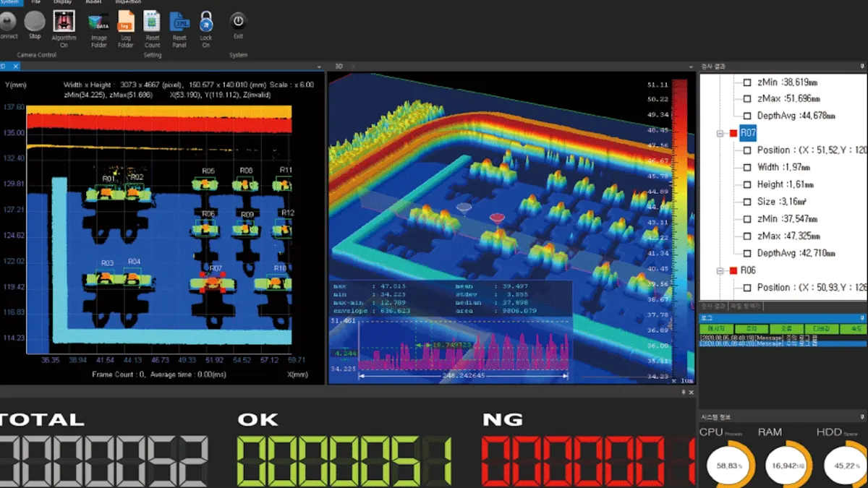Click the Reset Panel XML icon
Viewport: 868px width, 488px height.
(179, 21)
